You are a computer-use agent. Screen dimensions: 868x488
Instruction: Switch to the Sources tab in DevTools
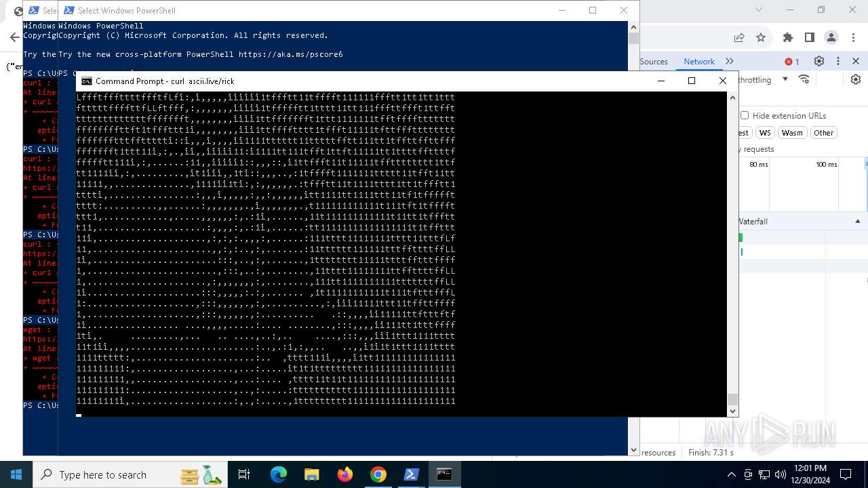654,61
